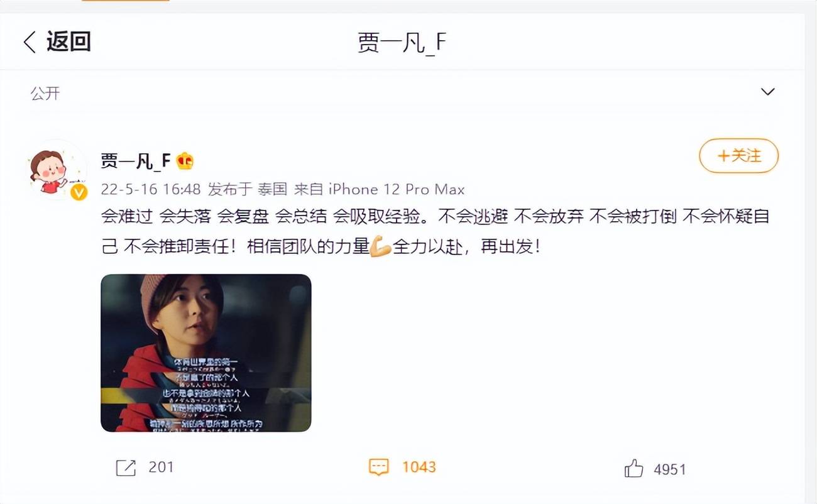
Task: Click the orange verified badge on avatar
Action: (79, 192)
